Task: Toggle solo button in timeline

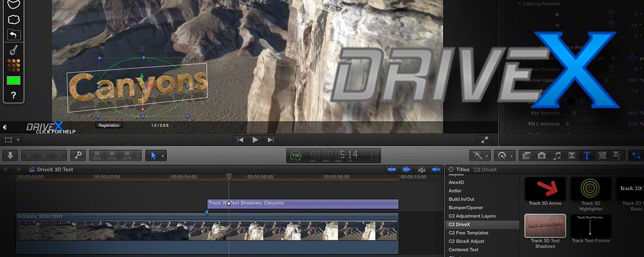Action: click(421, 169)
